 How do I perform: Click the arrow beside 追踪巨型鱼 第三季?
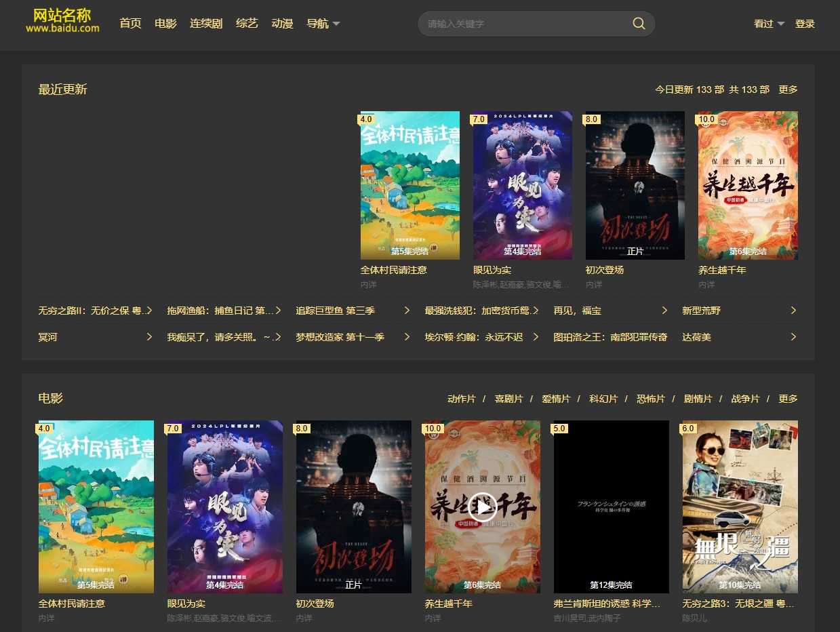point(407,311)
